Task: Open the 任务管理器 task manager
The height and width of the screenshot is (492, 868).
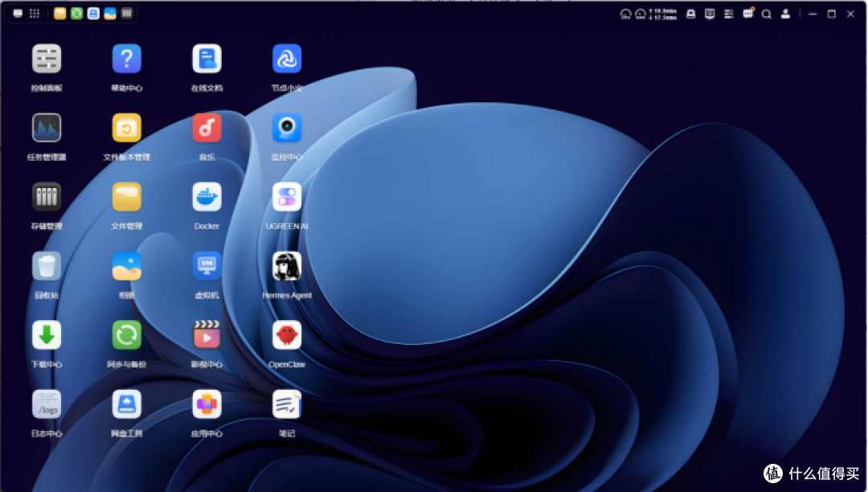Action: (x=47, y=128)
